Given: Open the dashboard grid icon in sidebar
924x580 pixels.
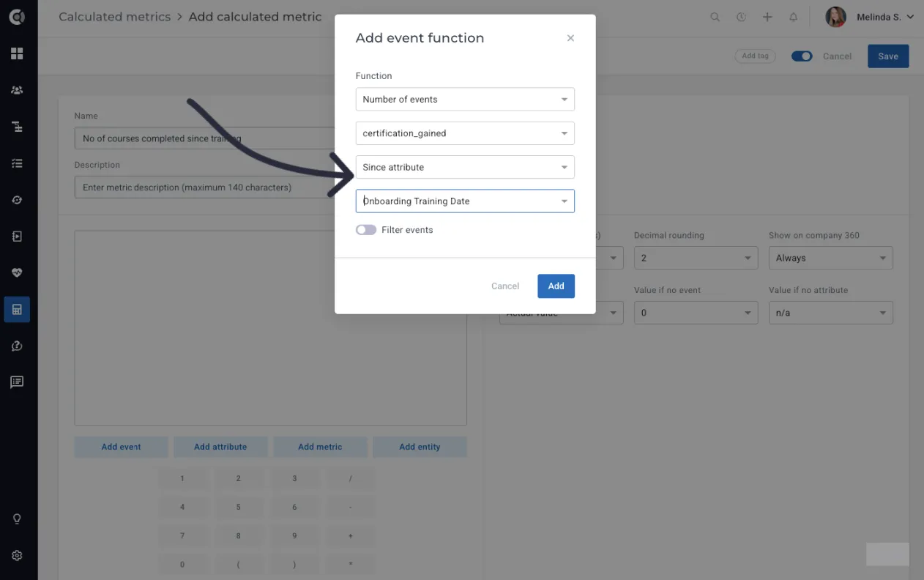Looking at the screenshot, I should point(17,53).
